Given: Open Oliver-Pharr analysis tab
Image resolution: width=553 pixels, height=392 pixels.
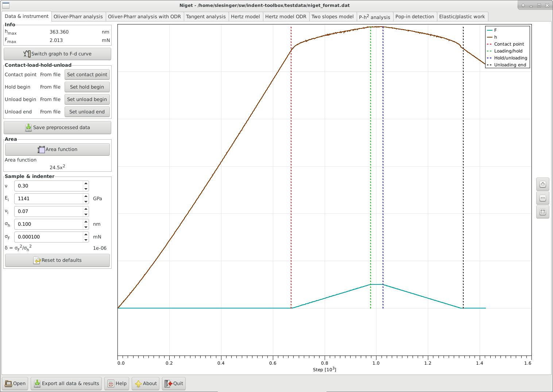Looking at the screenshot, I should pos(78,16).
